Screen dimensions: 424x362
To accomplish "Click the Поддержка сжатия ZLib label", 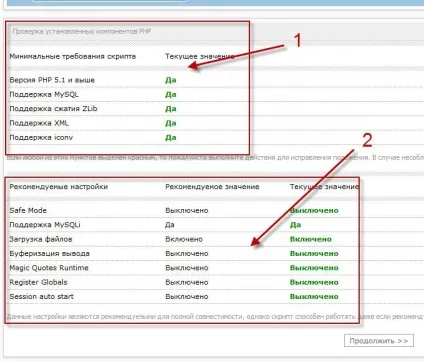I will point(53,109).
